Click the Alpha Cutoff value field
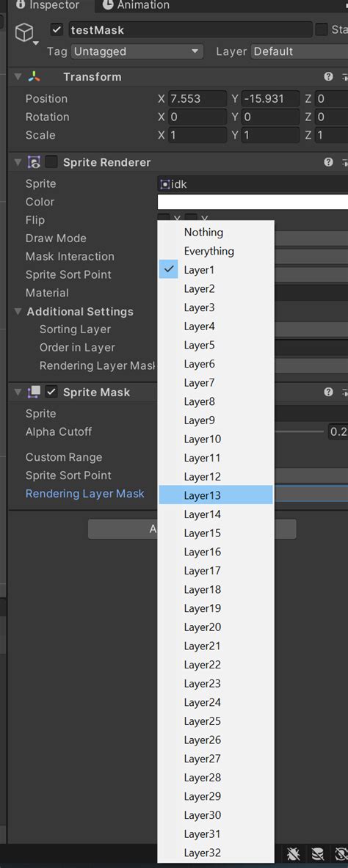348x868 pixels. tap(338, 431)
